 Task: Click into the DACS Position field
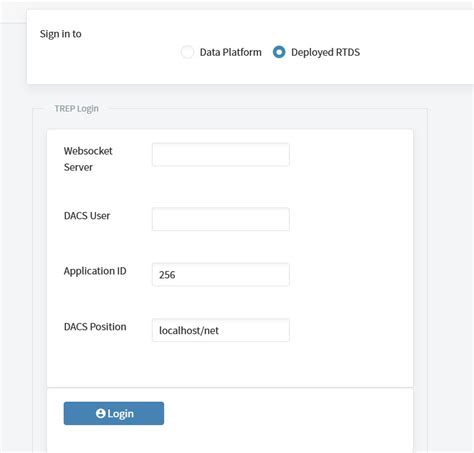[221, 330]
